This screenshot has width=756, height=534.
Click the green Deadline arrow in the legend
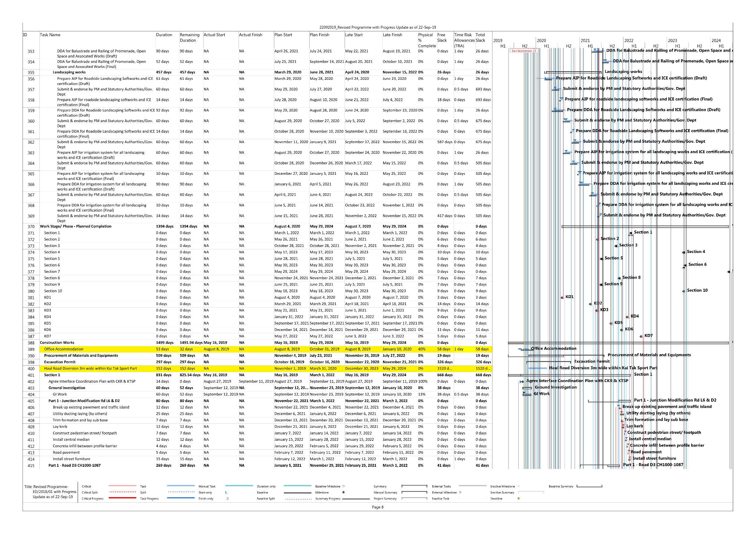point(519,498)
